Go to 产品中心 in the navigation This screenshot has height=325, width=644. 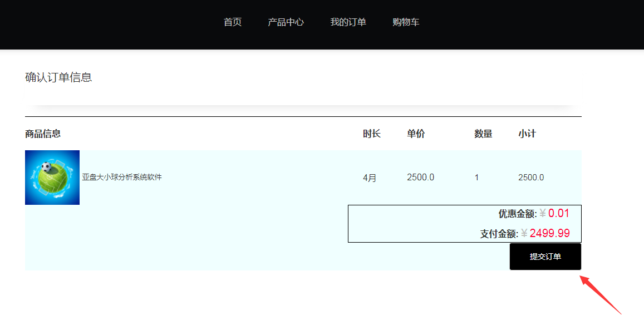click(286, 22)
